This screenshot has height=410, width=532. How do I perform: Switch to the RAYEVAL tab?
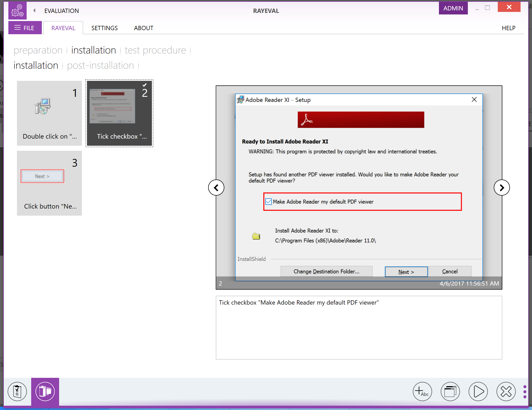coord(63,28)
